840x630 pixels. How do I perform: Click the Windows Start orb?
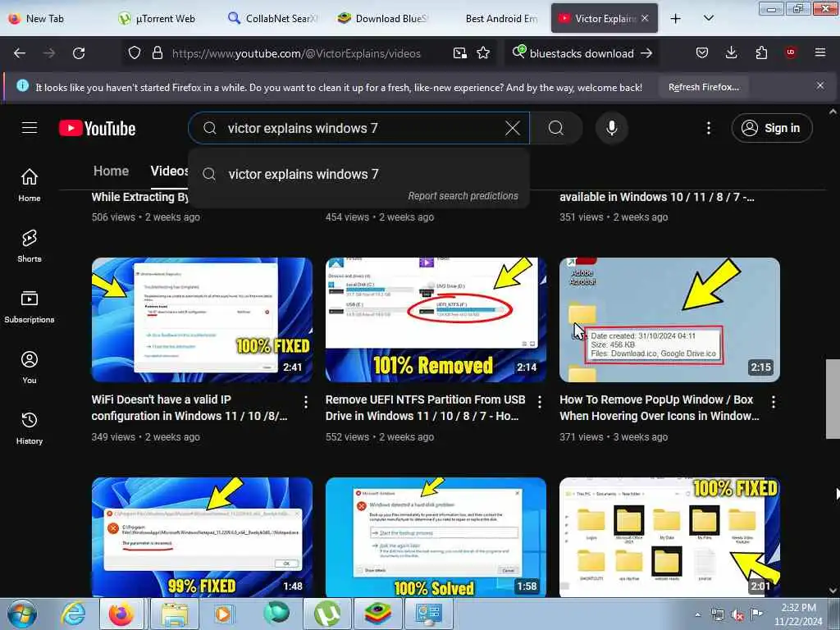[x=22, y=614]
